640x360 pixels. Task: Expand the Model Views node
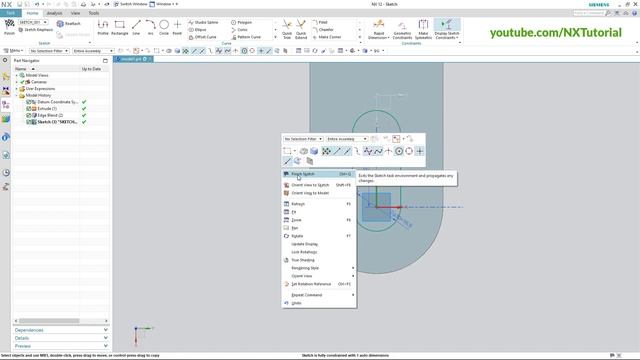17,76
